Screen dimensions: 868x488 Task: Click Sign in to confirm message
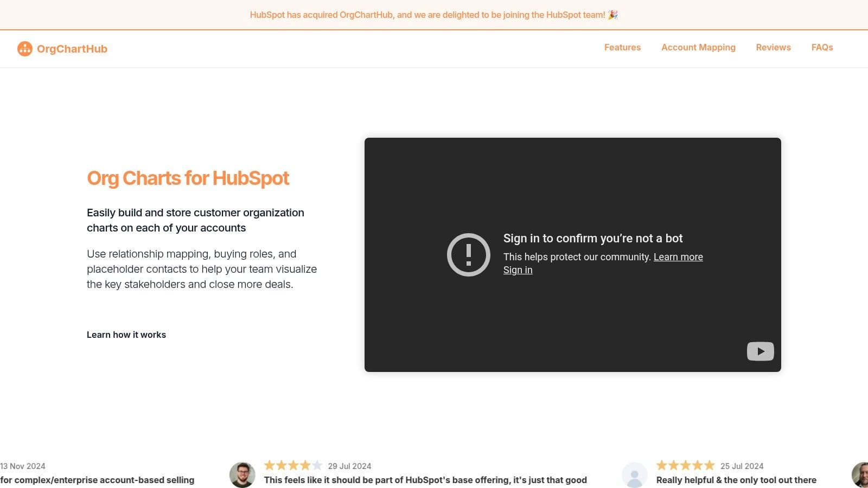click(593, 239)
